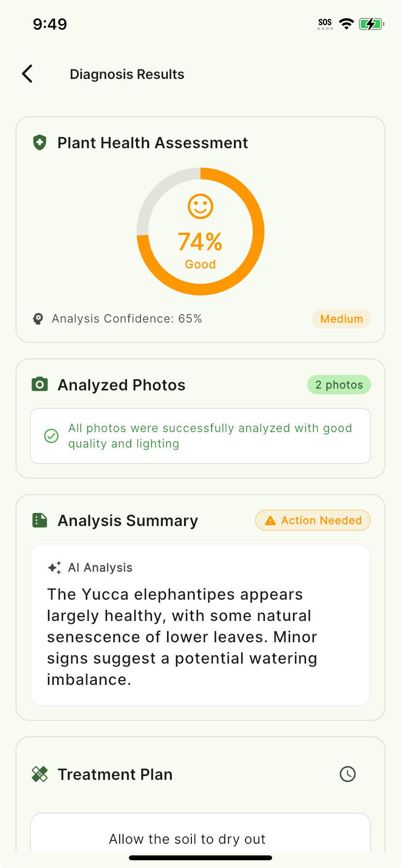This screenshot has width=401, height=868.
Task: Click the Analysis Confidence 65% text
Action: [127, 318]
